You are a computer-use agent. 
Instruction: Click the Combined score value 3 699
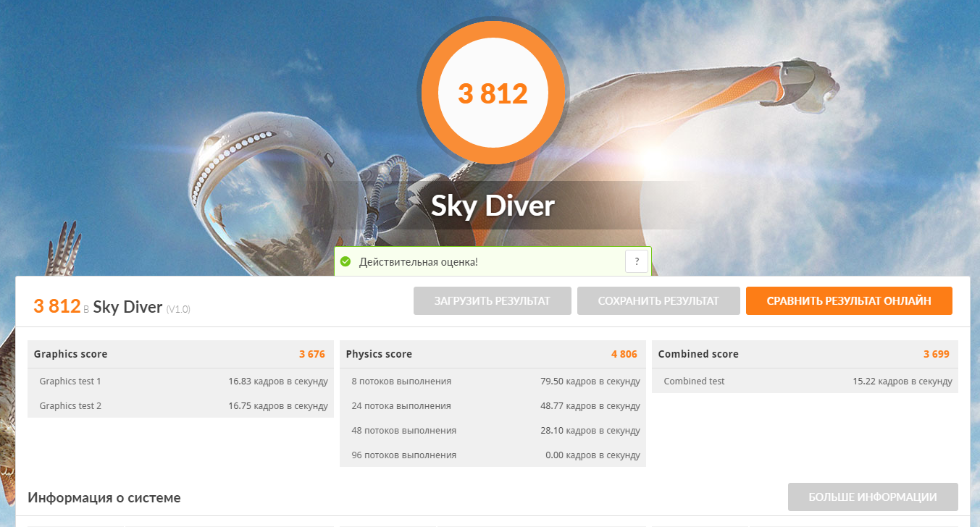tap(937, 354)
